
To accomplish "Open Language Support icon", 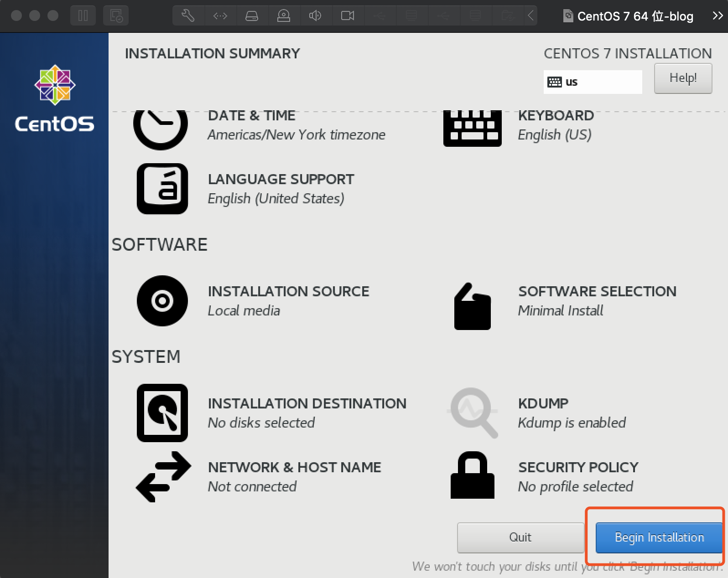I will click(x=162, y=189).
